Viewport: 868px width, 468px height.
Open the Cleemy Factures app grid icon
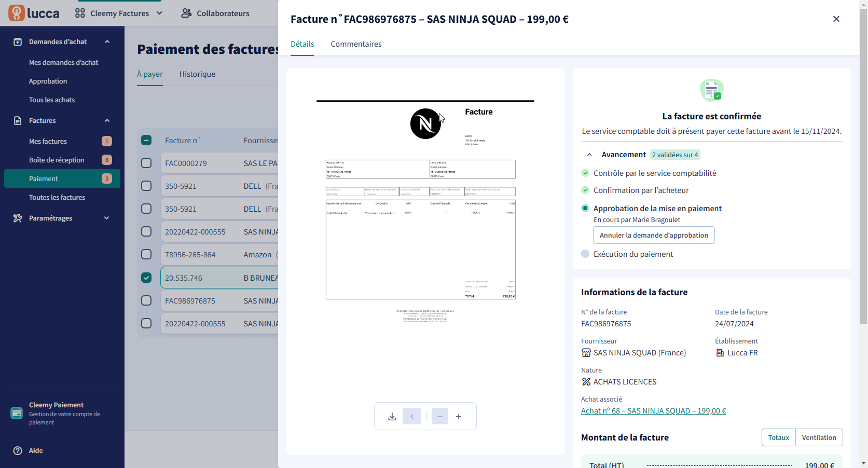[x=80, y=13]
